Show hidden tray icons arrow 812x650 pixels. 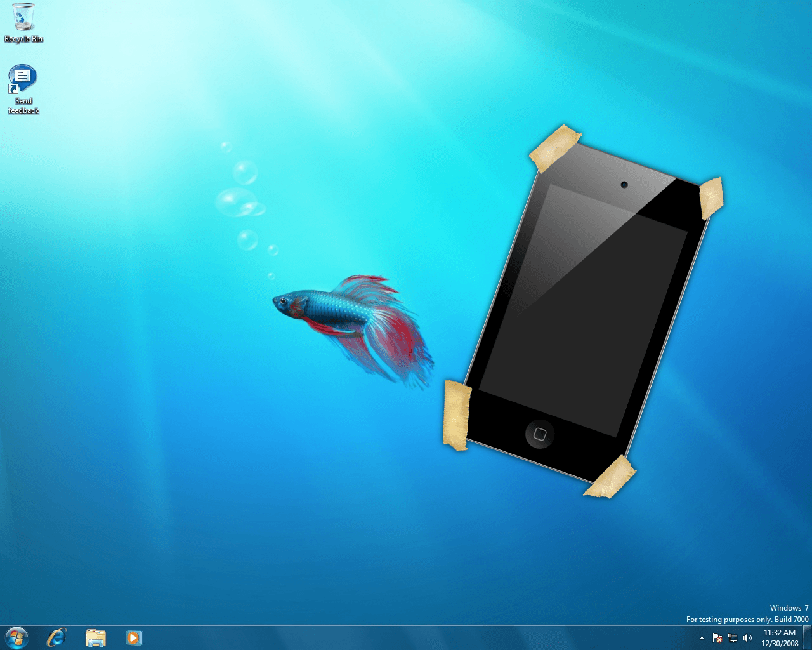pos(702,638)
